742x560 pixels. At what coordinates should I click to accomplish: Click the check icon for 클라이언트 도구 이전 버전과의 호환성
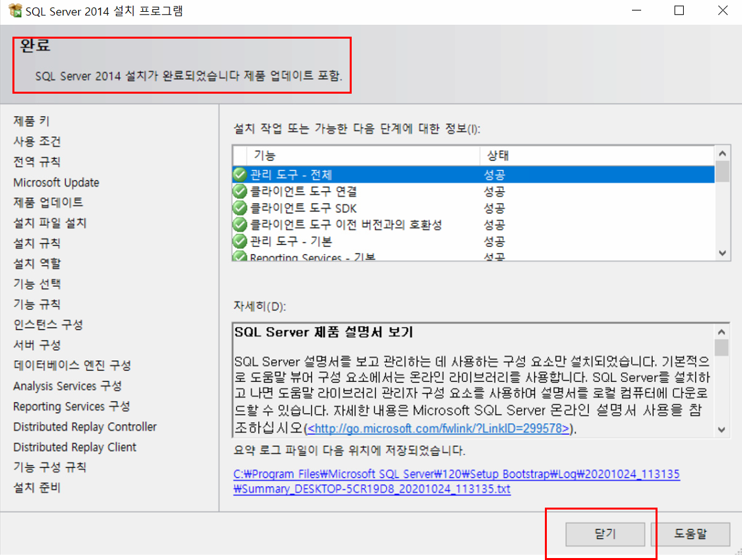[240, 225]
